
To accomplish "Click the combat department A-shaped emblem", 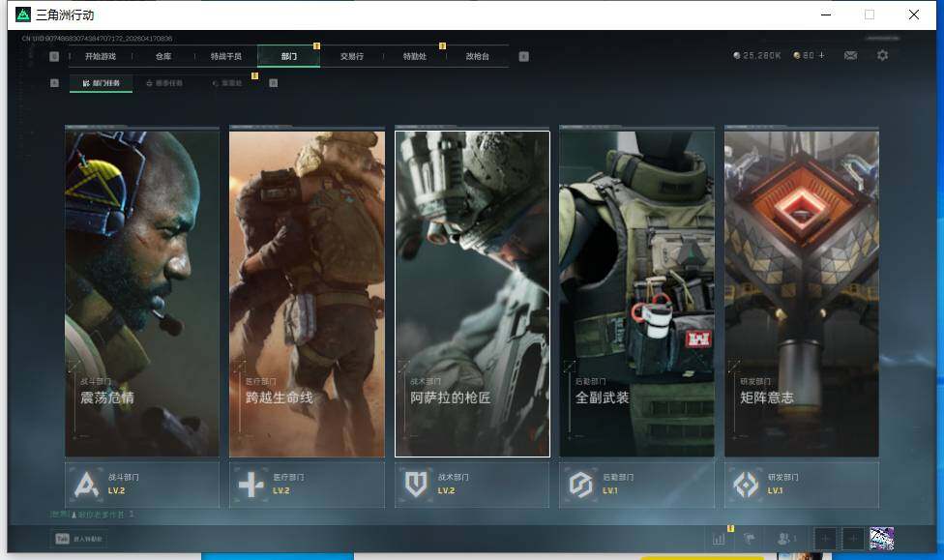I will coord(86,485).
